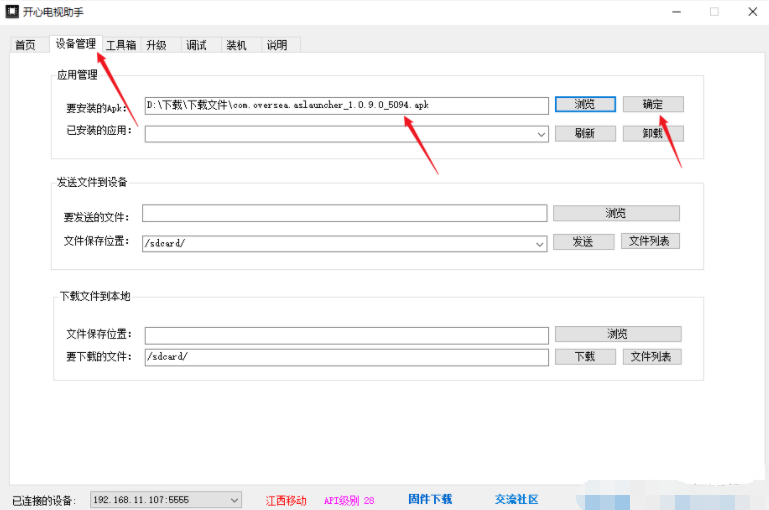Click the 发送 button
This screenshot has height=510, width=769.
[584, 241]
